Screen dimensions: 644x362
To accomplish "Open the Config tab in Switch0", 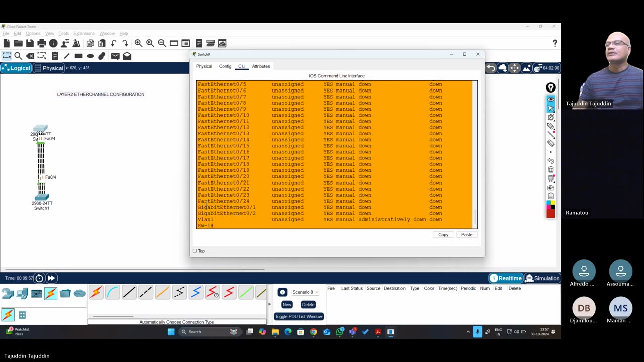I will pos(225,66).
